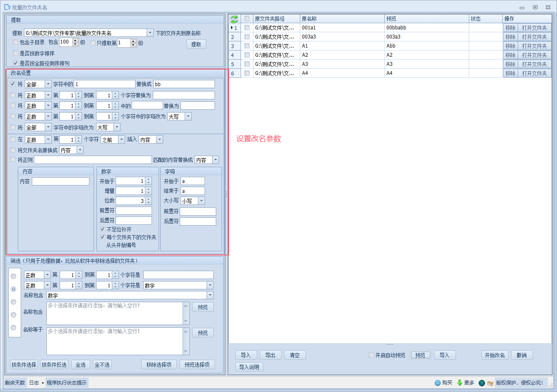The width and height of the screenshot is (557, 392).
Task: Click the resize grip at bottom-right corner
Action: 551,385
